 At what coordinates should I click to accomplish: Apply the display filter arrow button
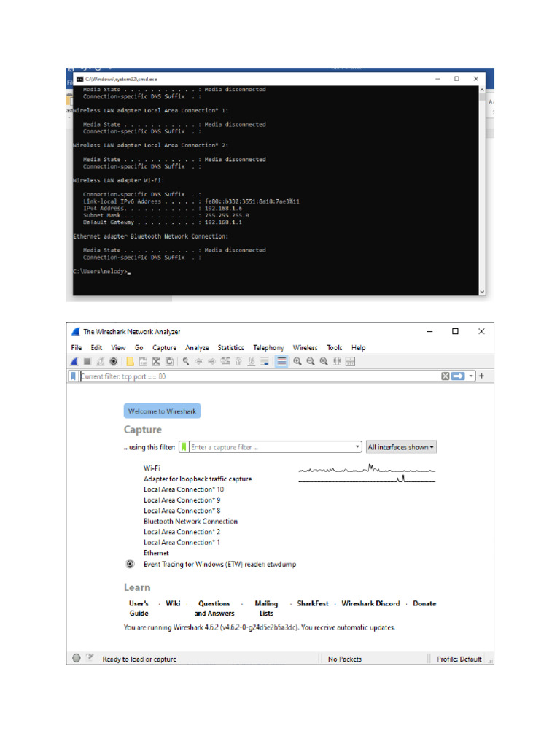[x=458, y=376]
